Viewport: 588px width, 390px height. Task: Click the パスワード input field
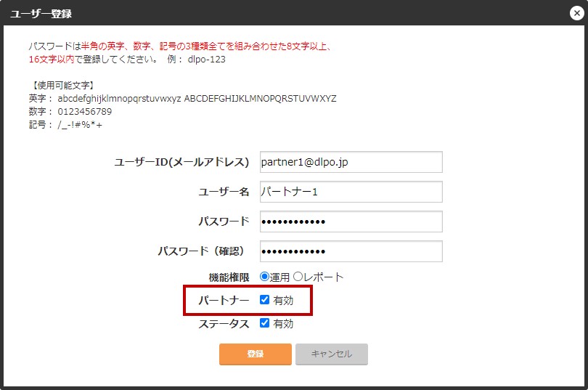351,222
